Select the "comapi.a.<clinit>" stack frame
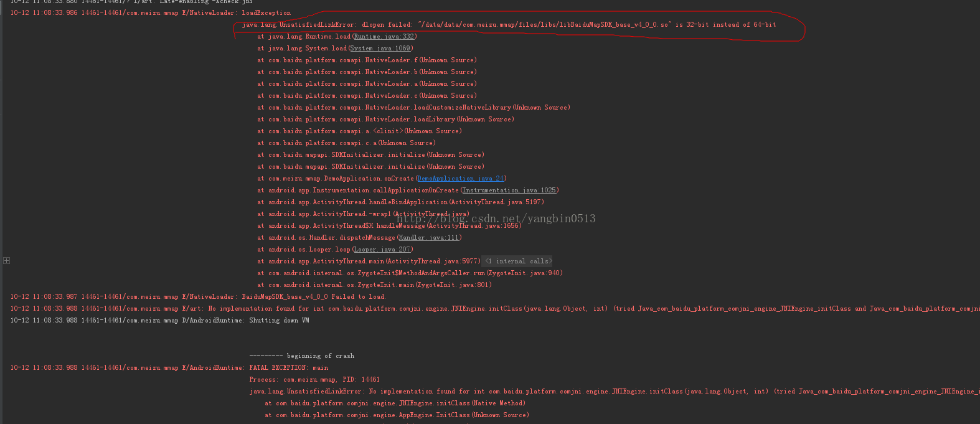The height and width of the screenshot is (424, 980). [x=360, y=131]
